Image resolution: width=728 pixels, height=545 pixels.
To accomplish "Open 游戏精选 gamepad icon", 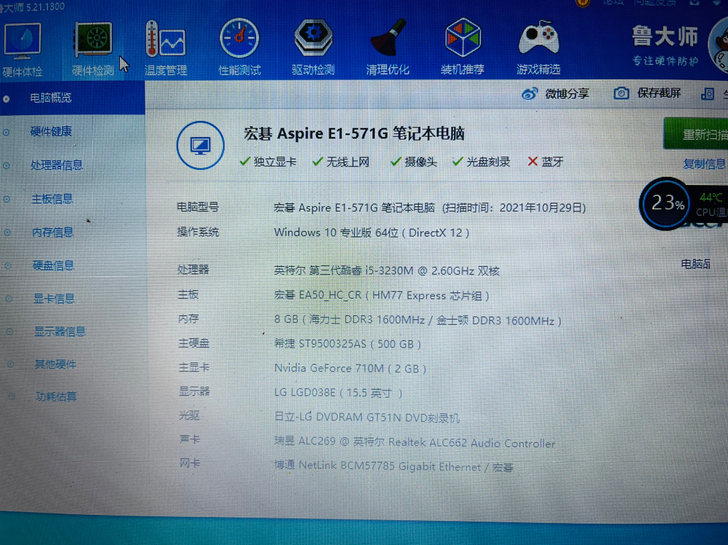I will point(539,37).
